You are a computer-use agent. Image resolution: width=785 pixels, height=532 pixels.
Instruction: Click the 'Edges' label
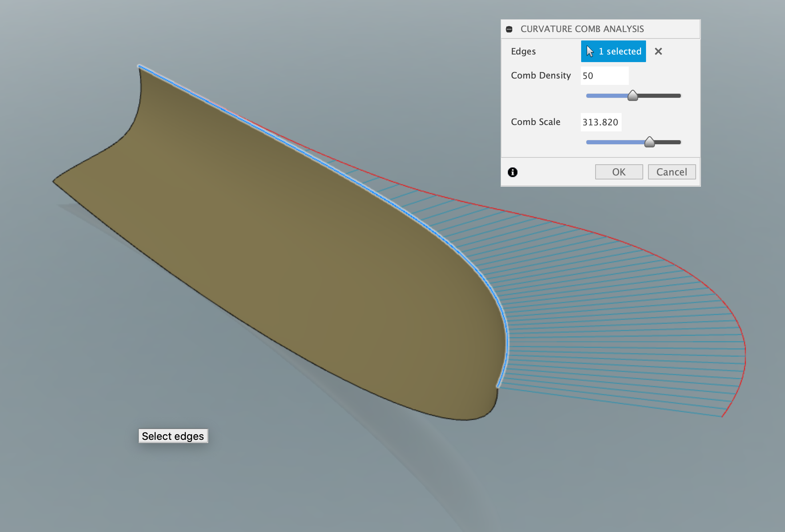point(523,51)
